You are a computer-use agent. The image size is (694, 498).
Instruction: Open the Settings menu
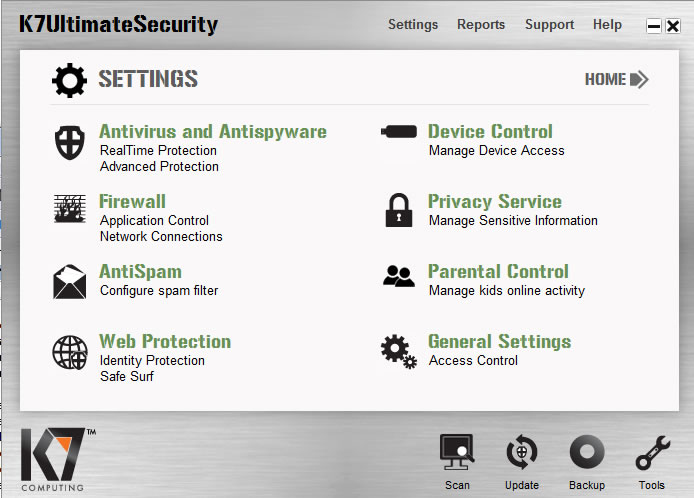click(413, 25)
